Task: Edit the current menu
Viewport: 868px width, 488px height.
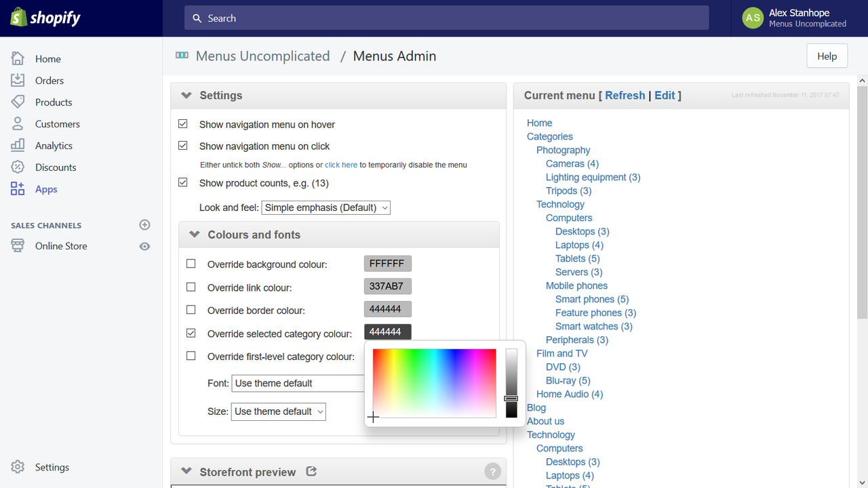Action: [x=665, y=96]
